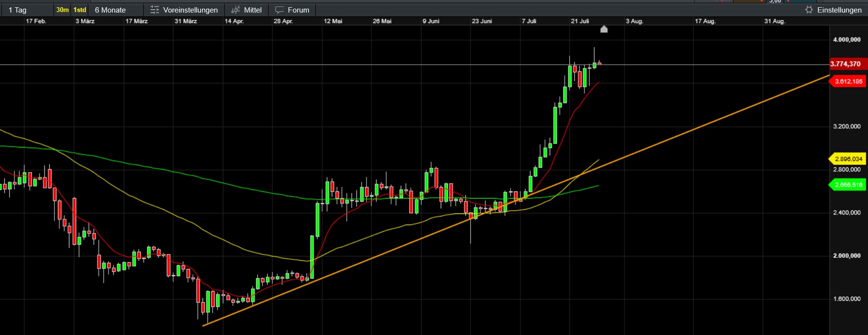
Task: Click the 21 Juli date label
Action: [580, 21]
